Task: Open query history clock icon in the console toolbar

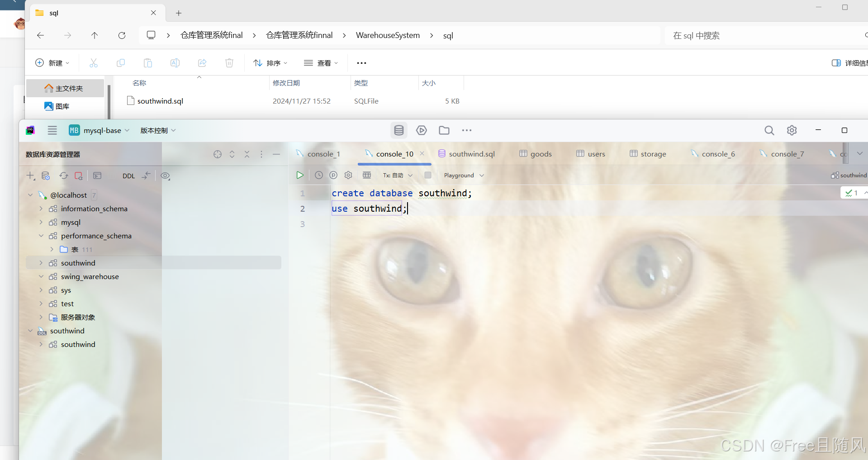Action: tap(319, 175)
